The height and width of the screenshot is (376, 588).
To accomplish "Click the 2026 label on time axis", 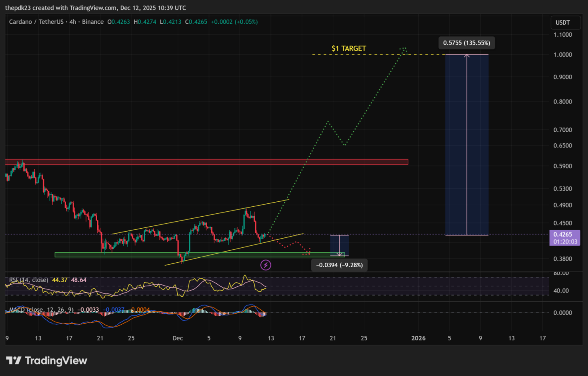I will [418, 338].
